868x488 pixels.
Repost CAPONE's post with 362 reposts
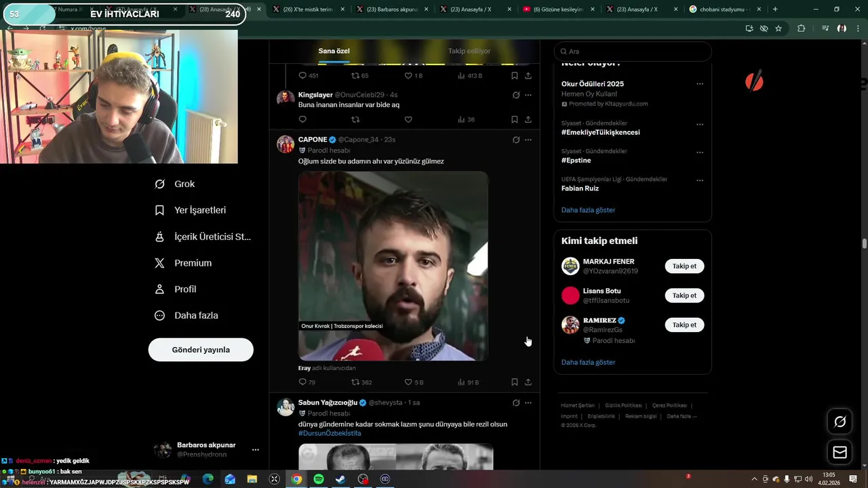click(361, 382)
